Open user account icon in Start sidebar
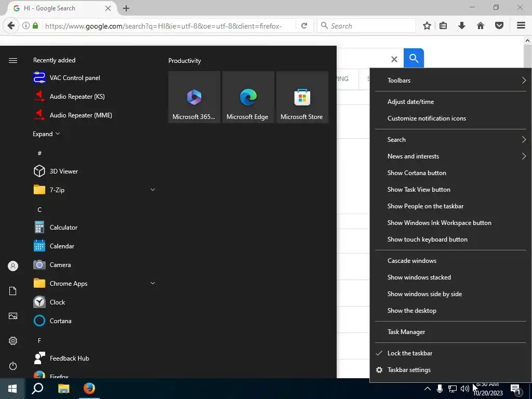The image size is (532, 399). (x=13, y=266)
